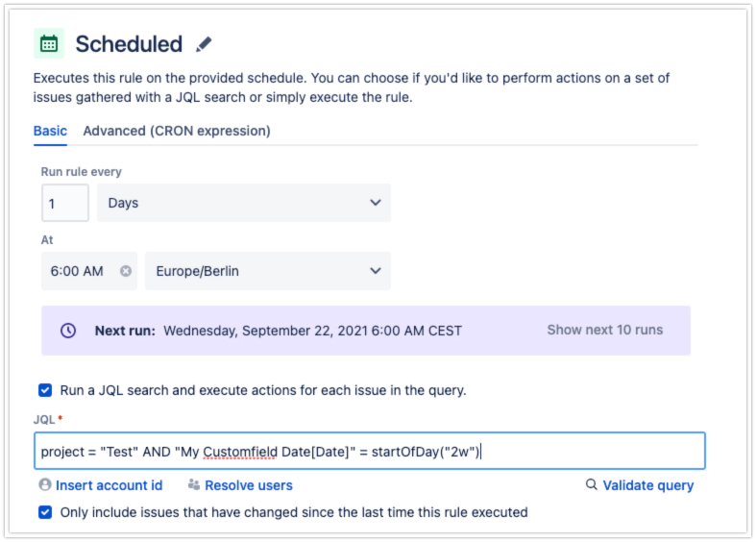Clear the 6:00 AM time value
The height and width of the screenshot is (542, 756).
point(126,271)
